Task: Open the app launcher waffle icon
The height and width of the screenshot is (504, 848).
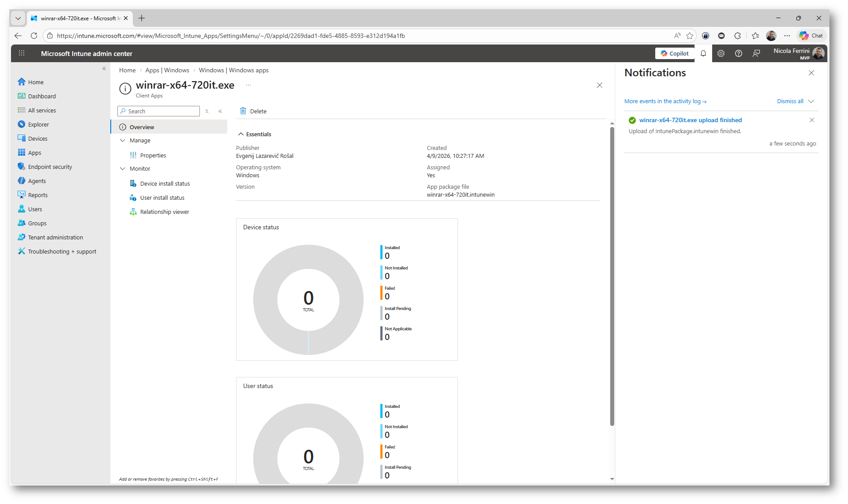Action: (22, 53)
